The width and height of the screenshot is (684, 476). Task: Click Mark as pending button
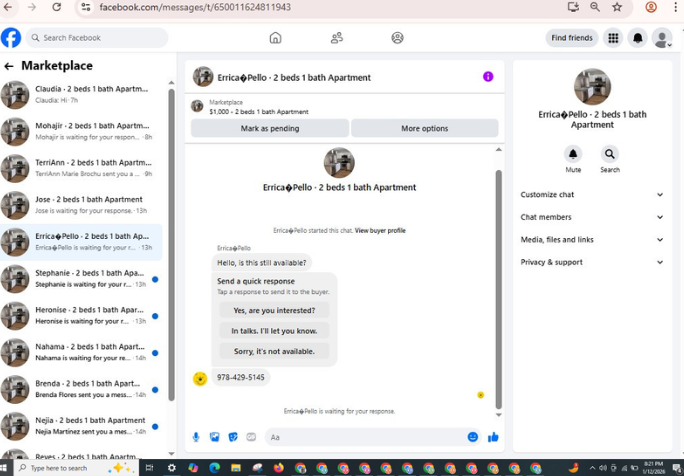point(270,128)
